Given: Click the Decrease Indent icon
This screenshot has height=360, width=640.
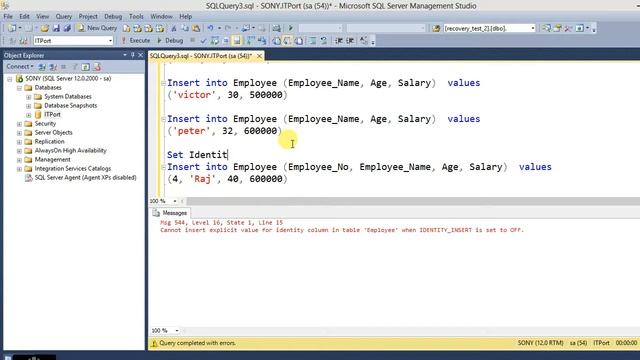Looking at the screenshot, I should [339, 41].
